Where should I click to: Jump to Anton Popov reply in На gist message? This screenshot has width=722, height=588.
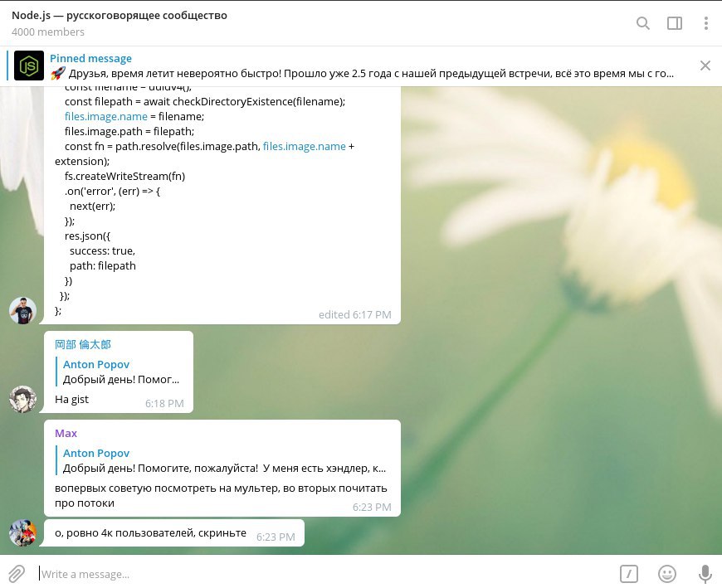tap(120, 372)
